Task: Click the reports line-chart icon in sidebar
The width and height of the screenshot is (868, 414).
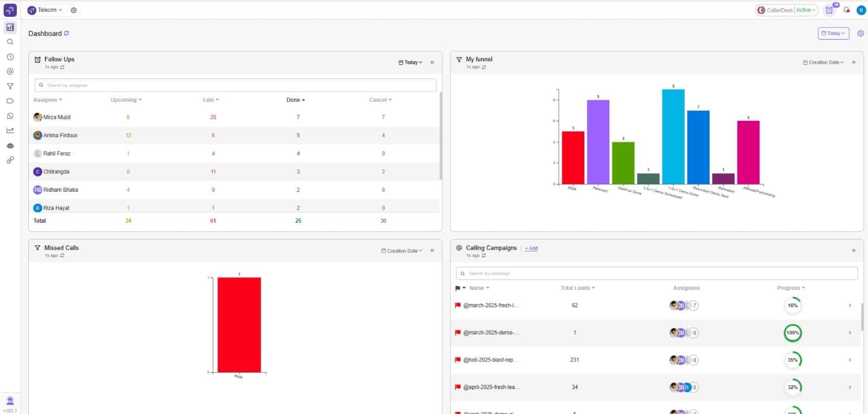Action: coord(10,131)
